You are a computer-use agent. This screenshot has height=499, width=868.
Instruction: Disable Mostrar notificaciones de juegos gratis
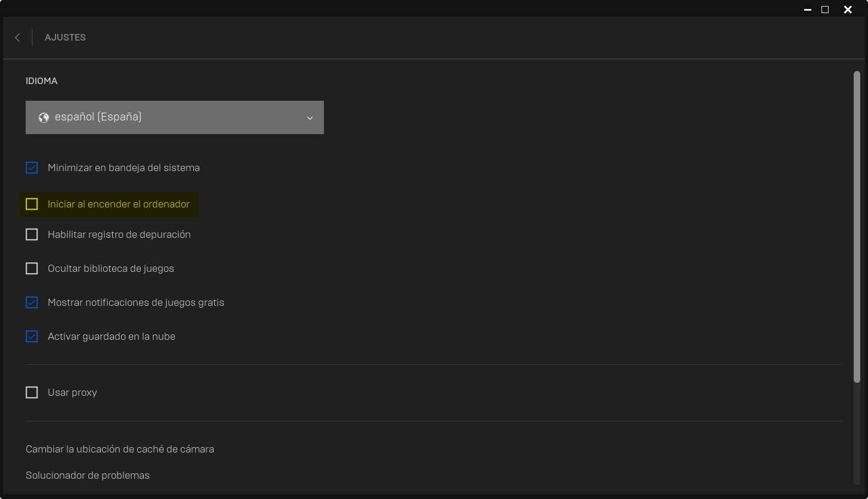tap(32, 303)
